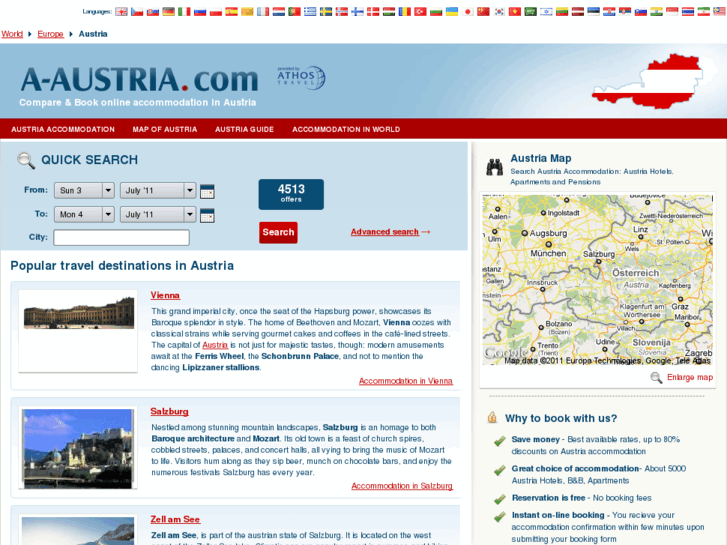The width and height of the screenshot is (727, 545).
Task: Open the Accommodation in Salzburg link
Action: [402, 486]
